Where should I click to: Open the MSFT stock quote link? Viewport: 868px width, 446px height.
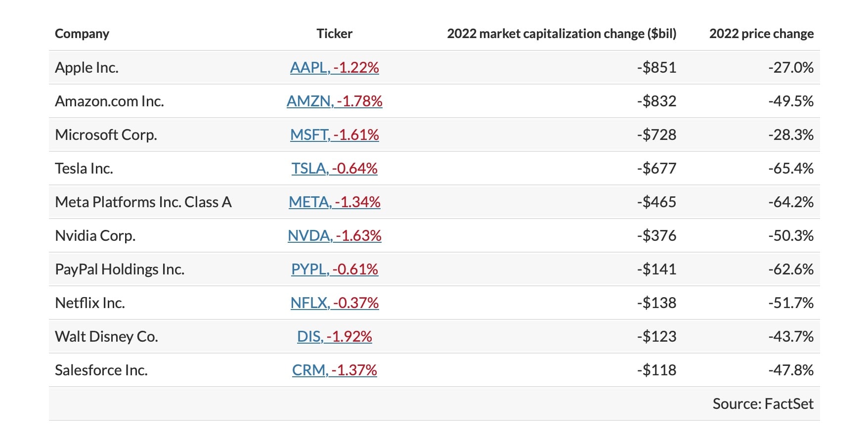click(334, 134)
